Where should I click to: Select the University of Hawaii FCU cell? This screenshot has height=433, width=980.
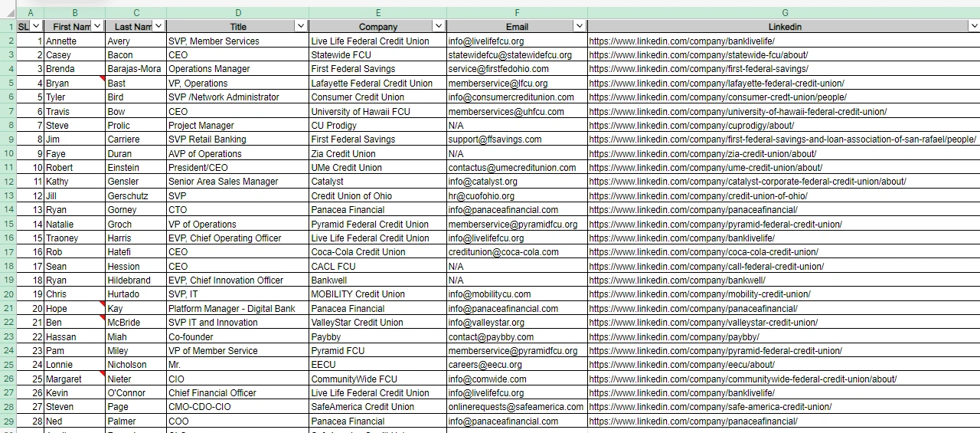click(x=378, y=111)
